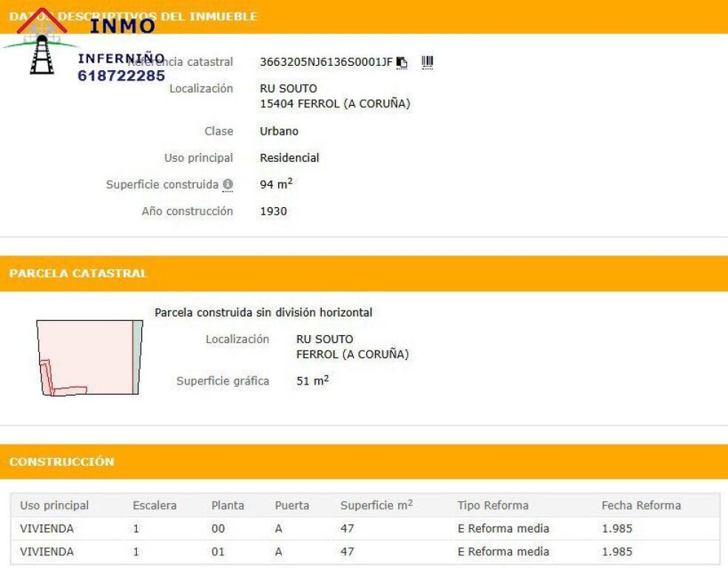
Task: Select VIVIENDA in the planta 00 row
Action: tap(47, 529)
